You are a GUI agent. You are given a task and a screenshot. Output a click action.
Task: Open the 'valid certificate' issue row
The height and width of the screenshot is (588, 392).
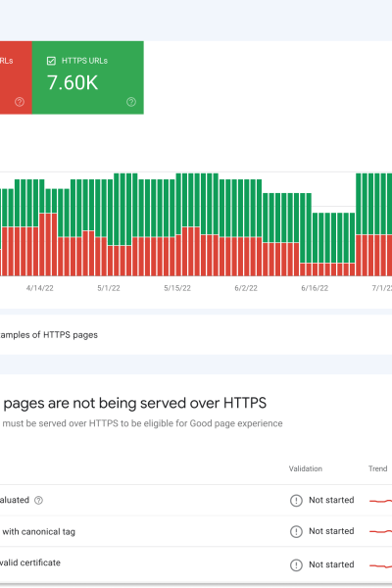196,563
